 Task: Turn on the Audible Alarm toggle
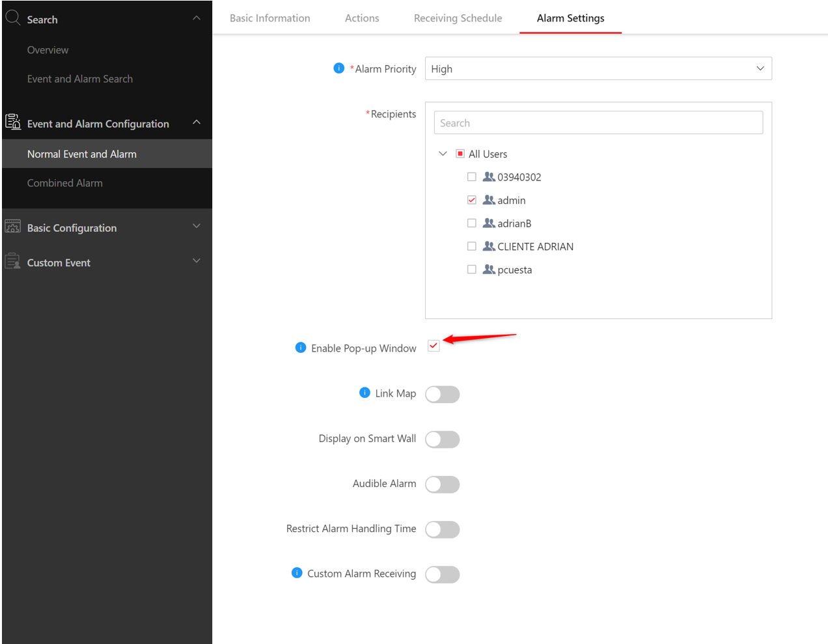[x=443, y=484]
